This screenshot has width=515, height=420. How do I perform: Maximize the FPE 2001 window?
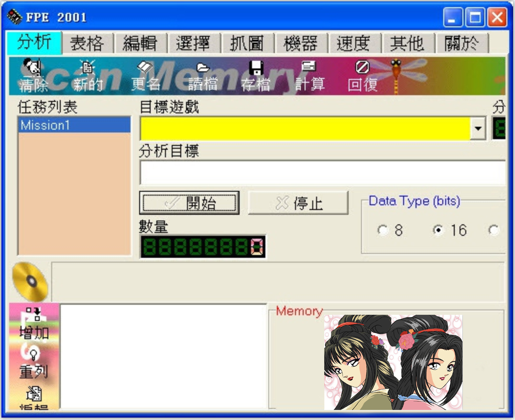click(x=475, y=17)
